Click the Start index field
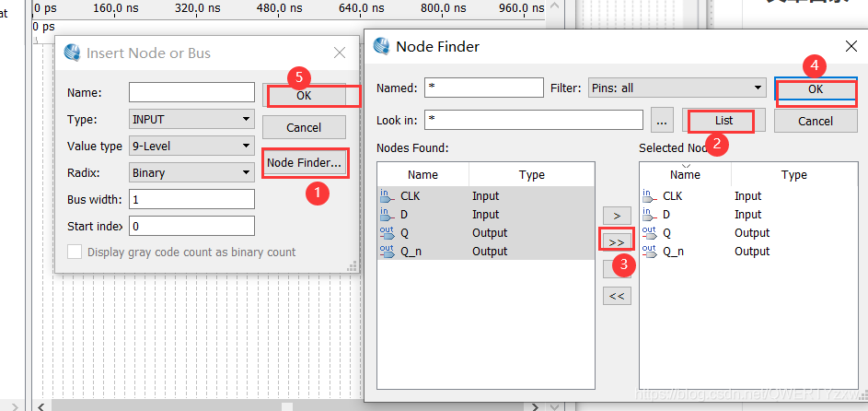Screen dimensions: 868x411 [x=191, y=226]
